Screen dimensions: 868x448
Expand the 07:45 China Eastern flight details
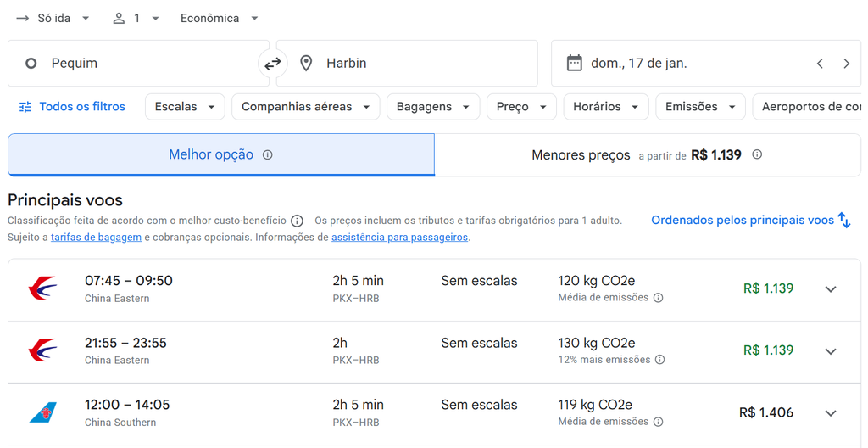click(x=831, y=288)
